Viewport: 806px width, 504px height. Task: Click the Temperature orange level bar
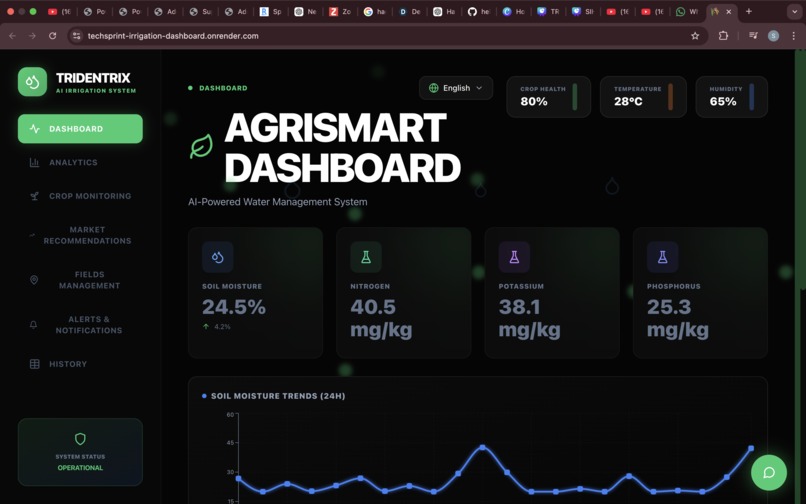670,97
